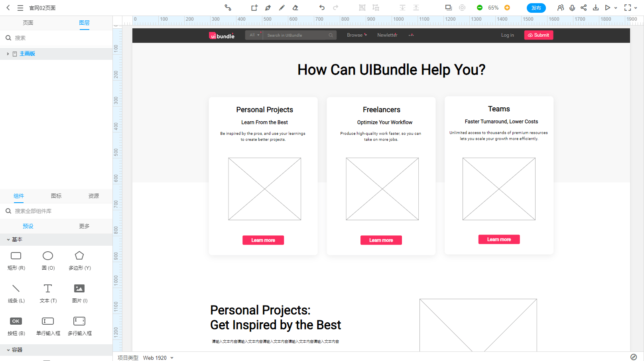This screenshot has height=361, width=644.
Task: Click Learn more under Freelancers
Action: click(x=381, y=240)
